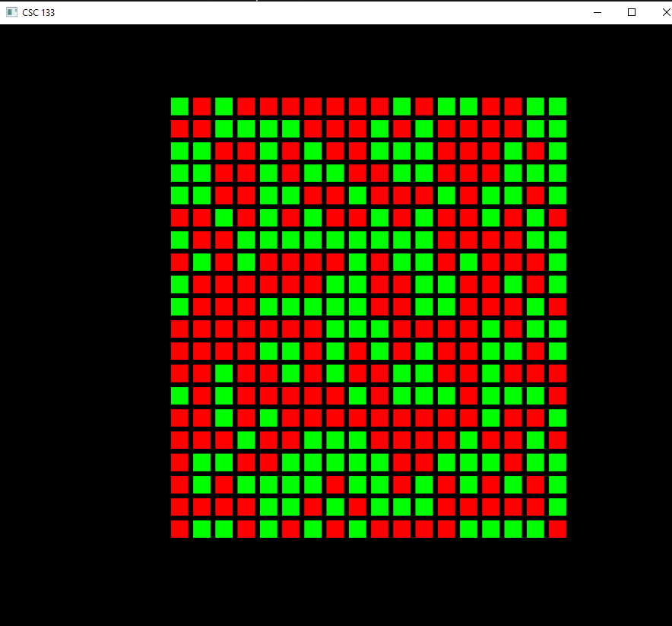Screen dimensions: 672x626
Task: Click the second square in the bottom row
Action: 201,529
